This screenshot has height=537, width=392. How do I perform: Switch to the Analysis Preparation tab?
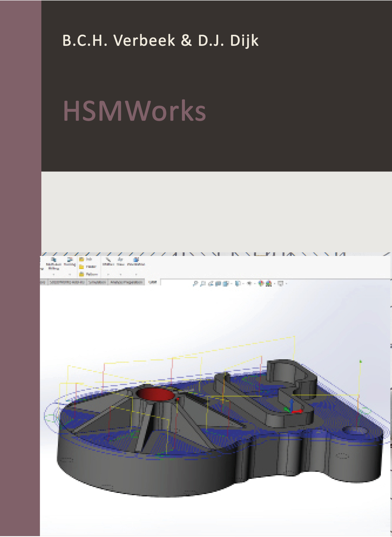(x=126, y=282)
